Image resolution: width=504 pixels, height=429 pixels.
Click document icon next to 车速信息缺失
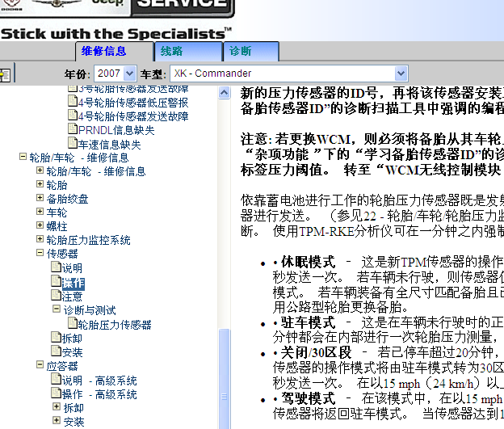(x=73, y=143)
